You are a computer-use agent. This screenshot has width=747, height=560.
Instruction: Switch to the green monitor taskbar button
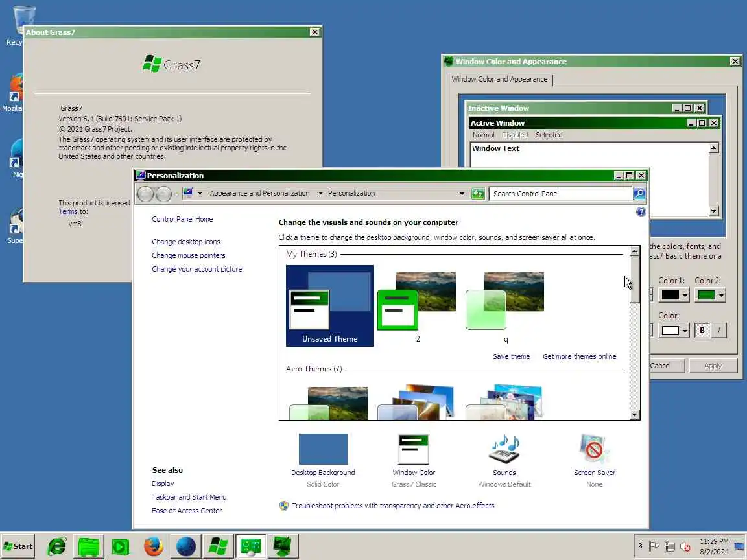pos(283,546)
